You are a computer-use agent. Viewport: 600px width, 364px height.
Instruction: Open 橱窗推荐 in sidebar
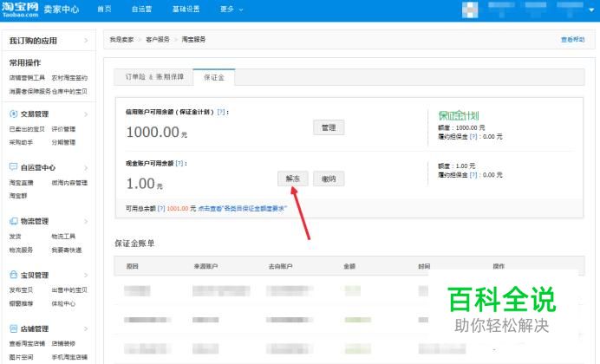tap(21, 303)
